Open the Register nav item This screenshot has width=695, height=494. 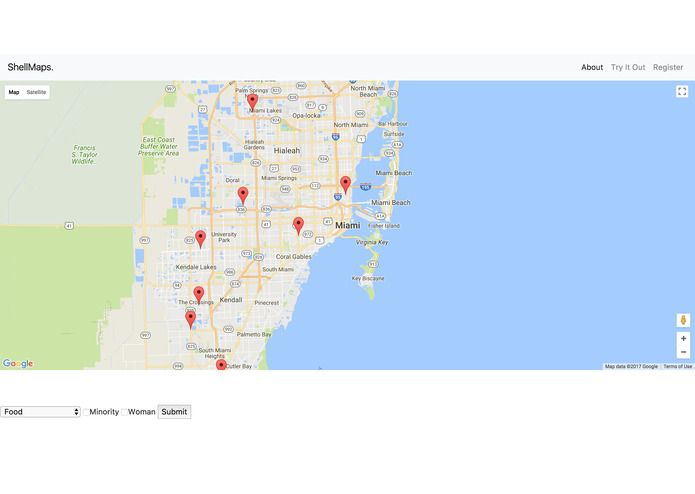(x=668, y=67)
